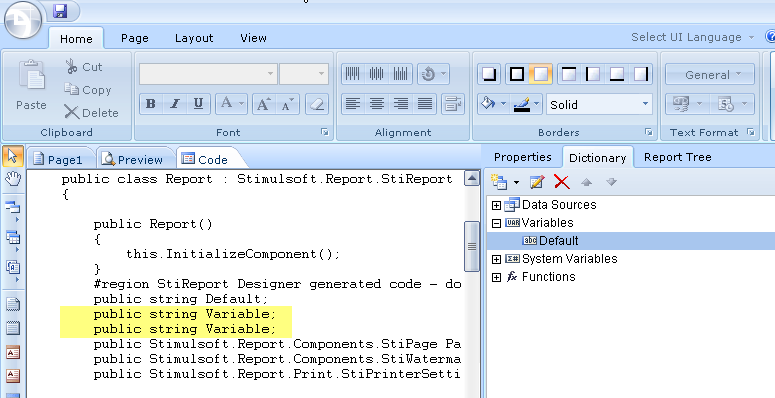Align text to top vertically
This screenshot has width=775, height=398.
tap(352, 74)
